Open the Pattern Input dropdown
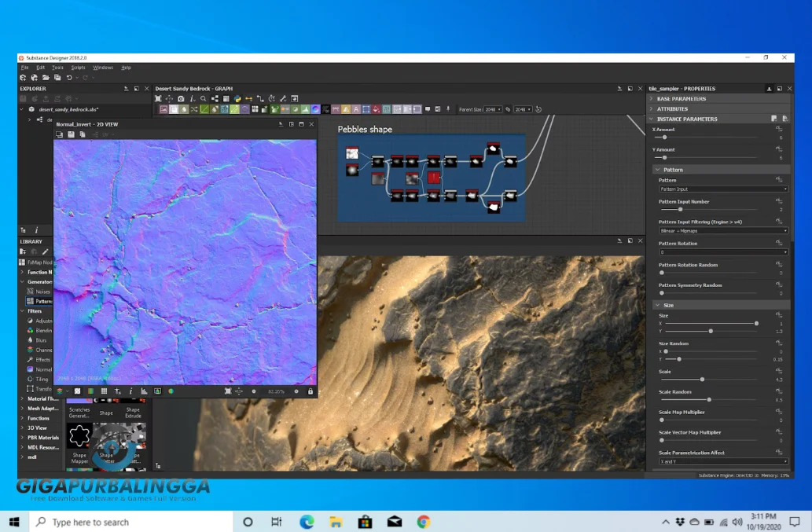The image size is (812, 532). [x=722, y=189]
